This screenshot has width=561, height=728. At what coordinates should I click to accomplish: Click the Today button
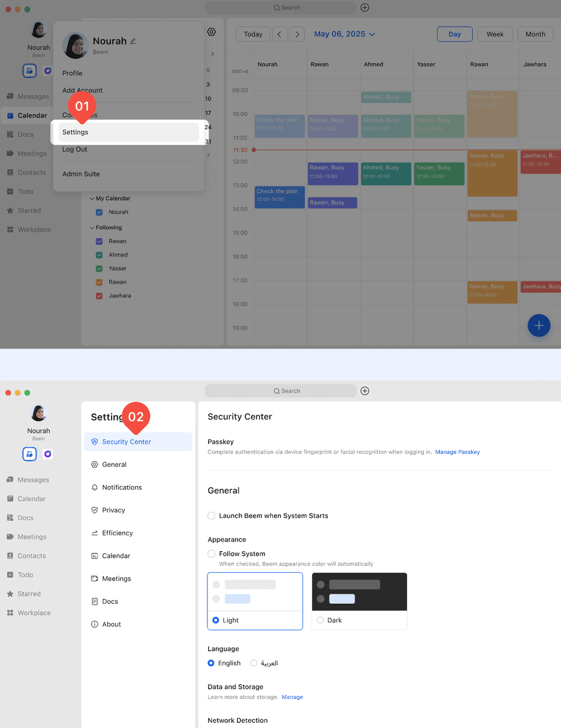(253, 34)
